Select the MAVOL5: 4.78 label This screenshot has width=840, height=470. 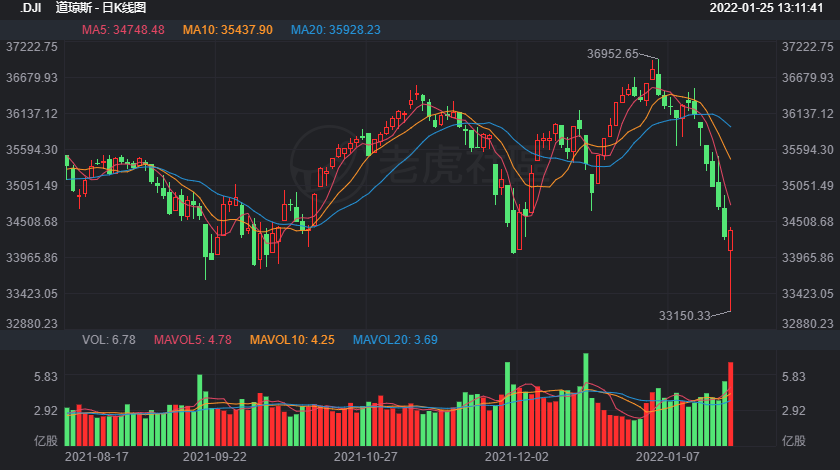[193, 340]
